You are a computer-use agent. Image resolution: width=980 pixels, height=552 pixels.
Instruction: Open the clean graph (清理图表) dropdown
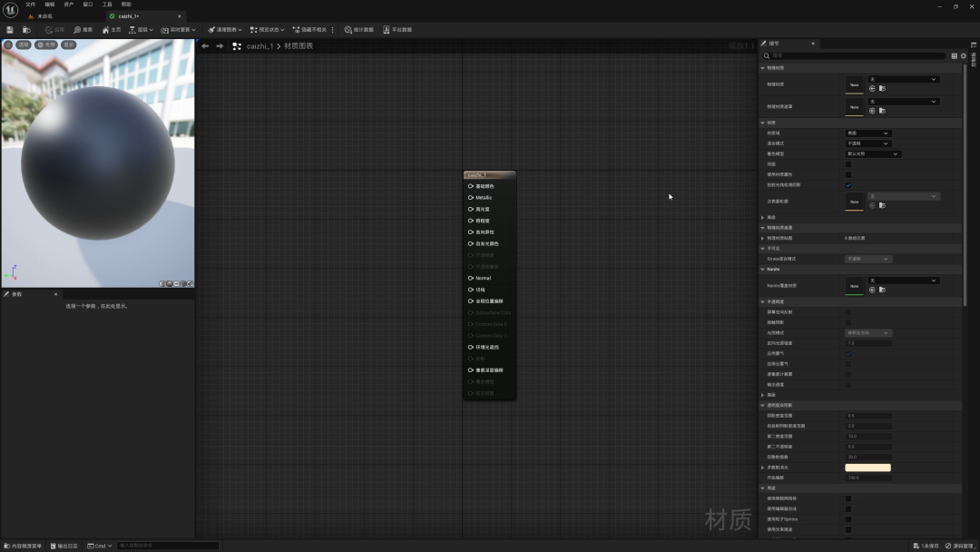point(224,29)
